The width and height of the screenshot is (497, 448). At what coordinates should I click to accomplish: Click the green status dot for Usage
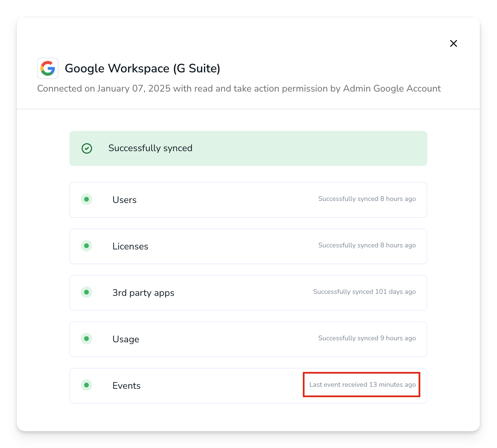pyautogui.click(x=86, y=339)
